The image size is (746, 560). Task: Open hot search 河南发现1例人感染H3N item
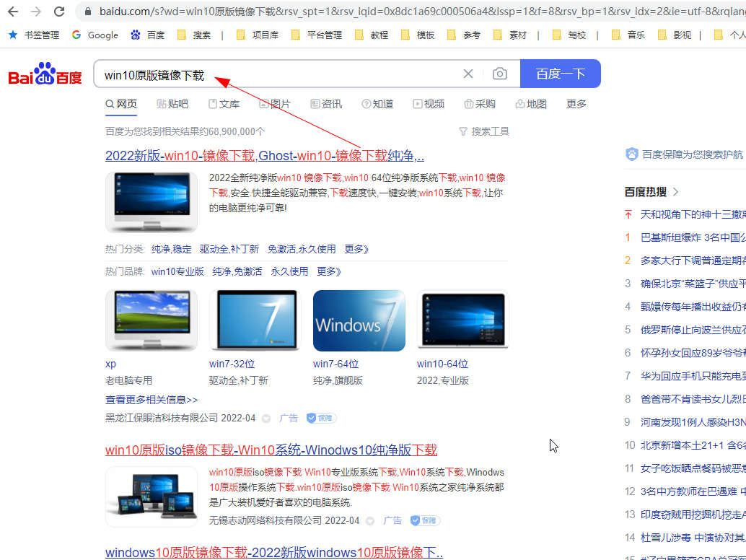click(693, 422)
